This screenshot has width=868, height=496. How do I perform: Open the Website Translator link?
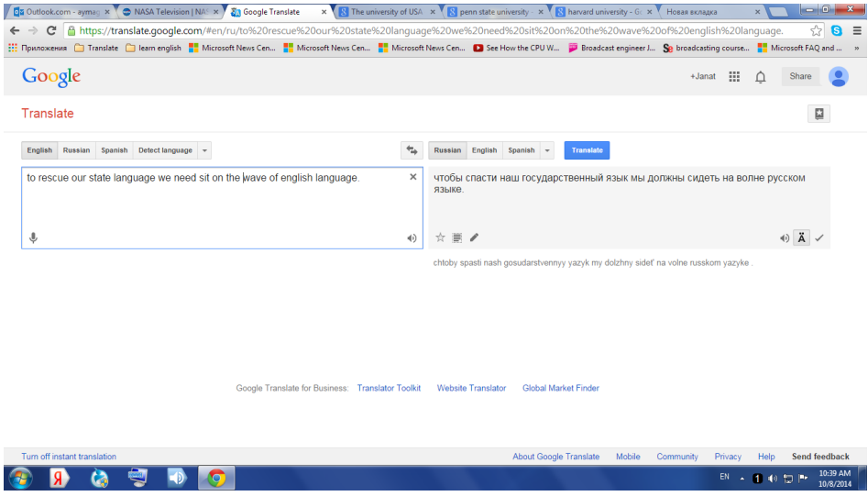pos(472,388)
